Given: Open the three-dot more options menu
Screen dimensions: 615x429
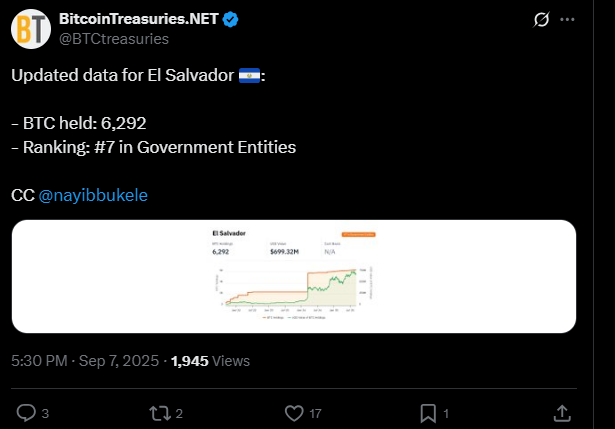Looking at the screenshot, I should (x=569, y=20).
